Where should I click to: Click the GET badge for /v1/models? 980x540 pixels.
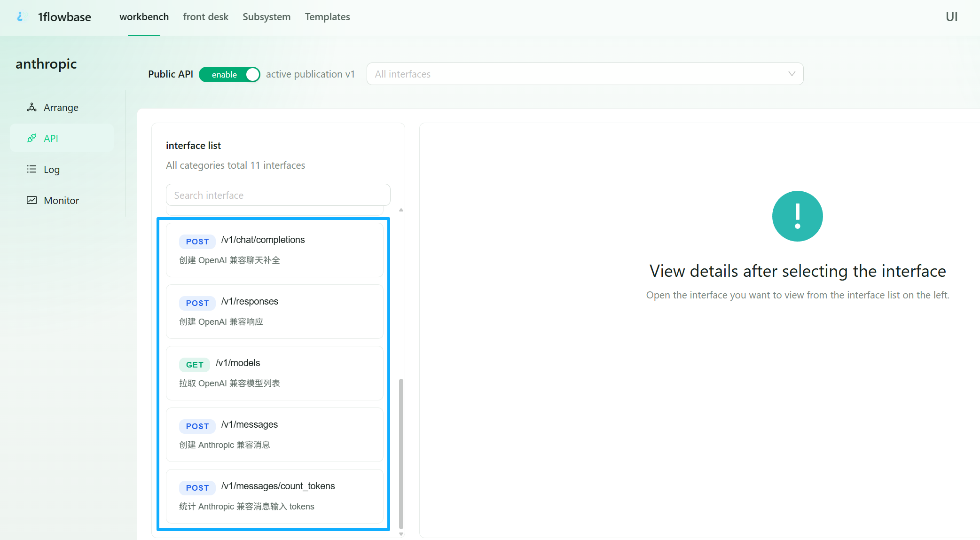(x=195, y=365)
